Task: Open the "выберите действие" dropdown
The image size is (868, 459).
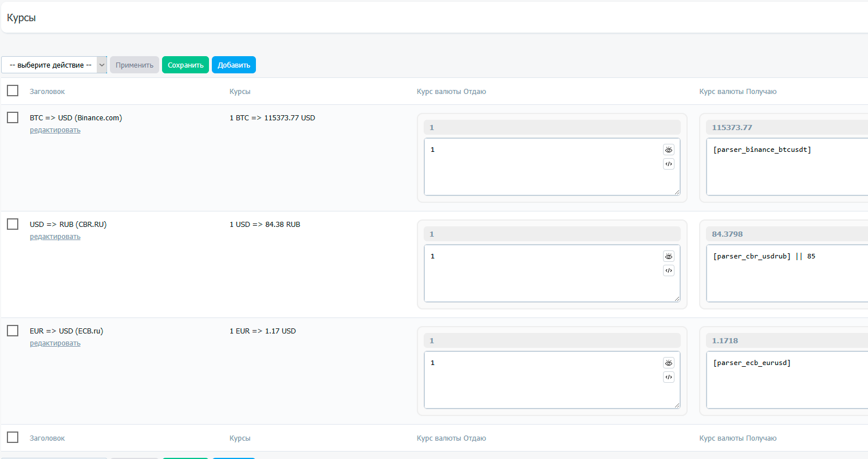Action: pyautogui.click(x=54, y=65)
